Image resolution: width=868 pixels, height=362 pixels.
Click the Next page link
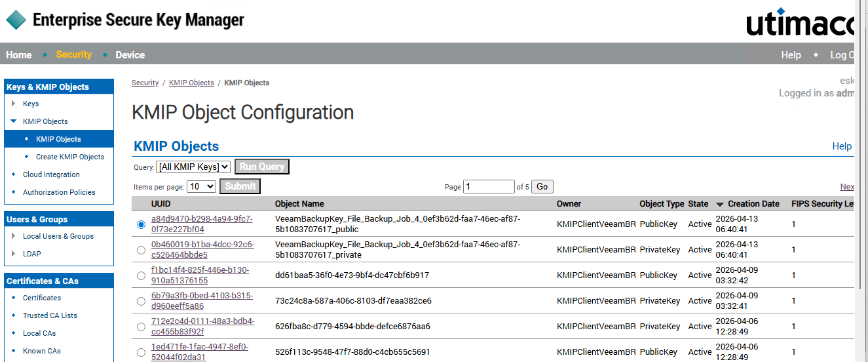pos(848,187)
